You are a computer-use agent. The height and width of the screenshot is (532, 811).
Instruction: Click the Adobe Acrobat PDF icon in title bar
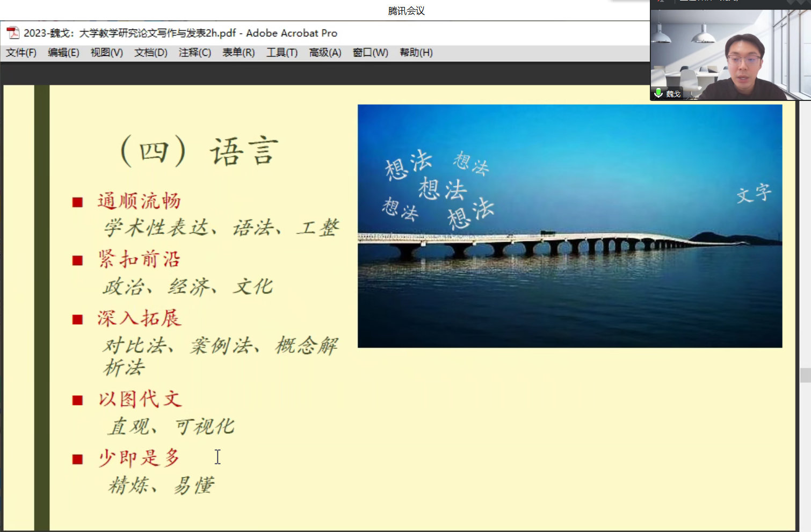[12, 33]
